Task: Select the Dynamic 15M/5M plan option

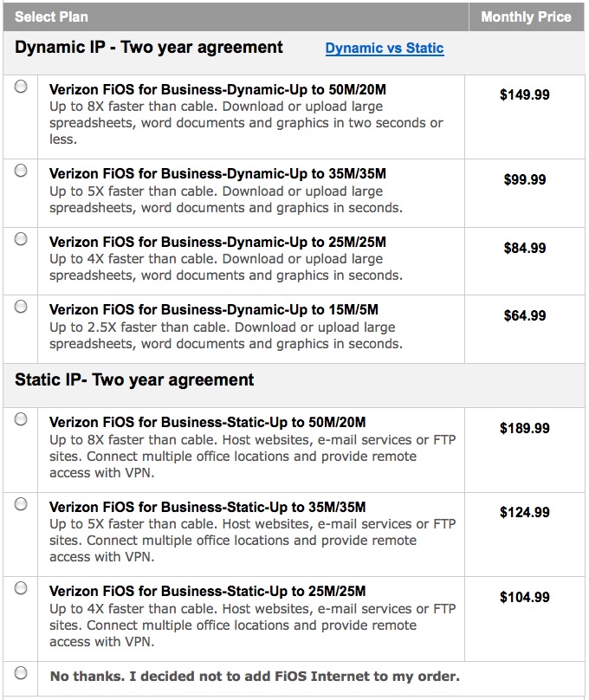Action: 20,305
